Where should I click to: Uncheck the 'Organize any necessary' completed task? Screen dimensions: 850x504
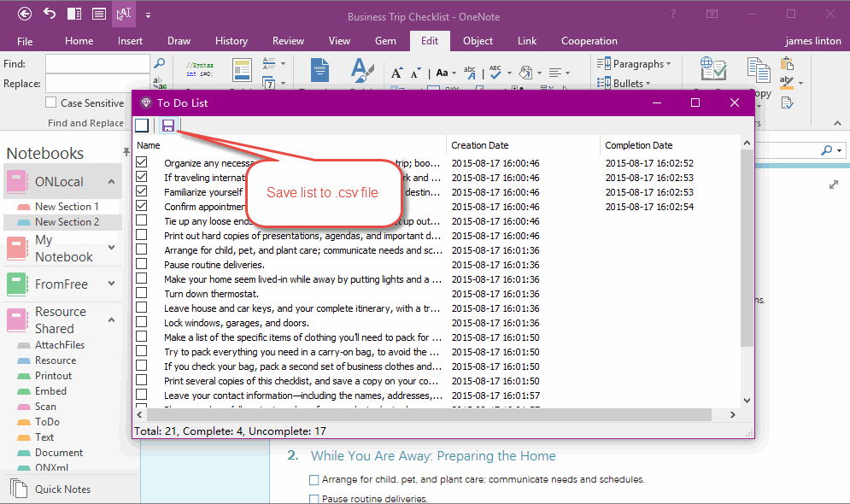coord(142,161)
